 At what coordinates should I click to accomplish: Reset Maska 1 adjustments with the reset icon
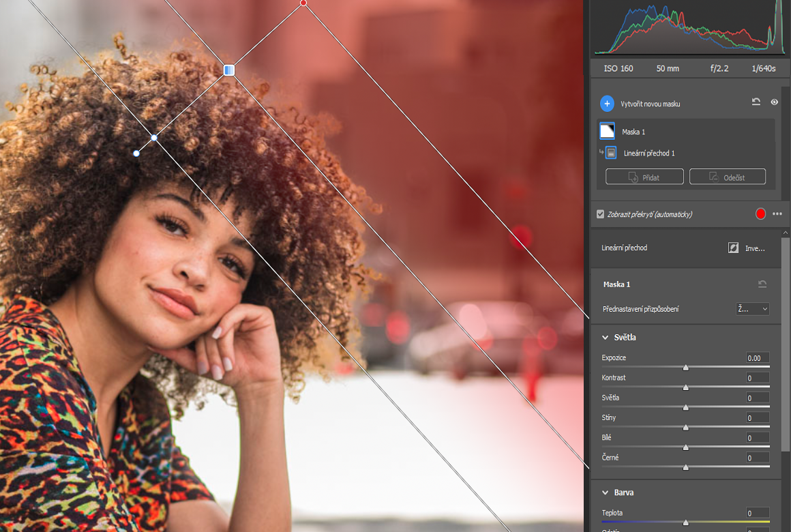(762, 284)
